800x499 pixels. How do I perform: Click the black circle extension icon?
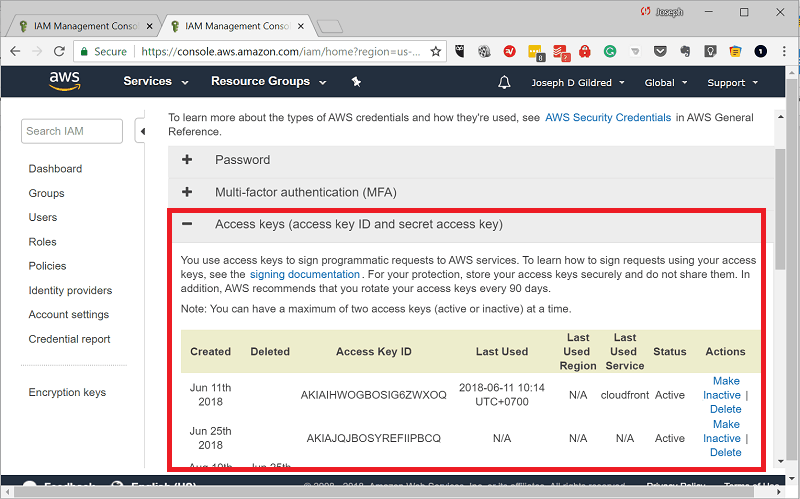[x=760, y=51]
